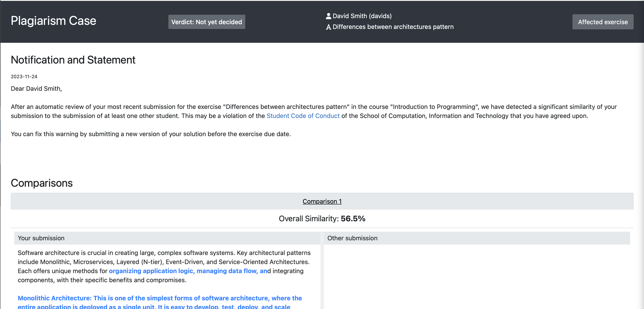Click the Notification and Statement heading
This screenshot has width=644, height=309.
pyautogui.click(x=73, y=60)
